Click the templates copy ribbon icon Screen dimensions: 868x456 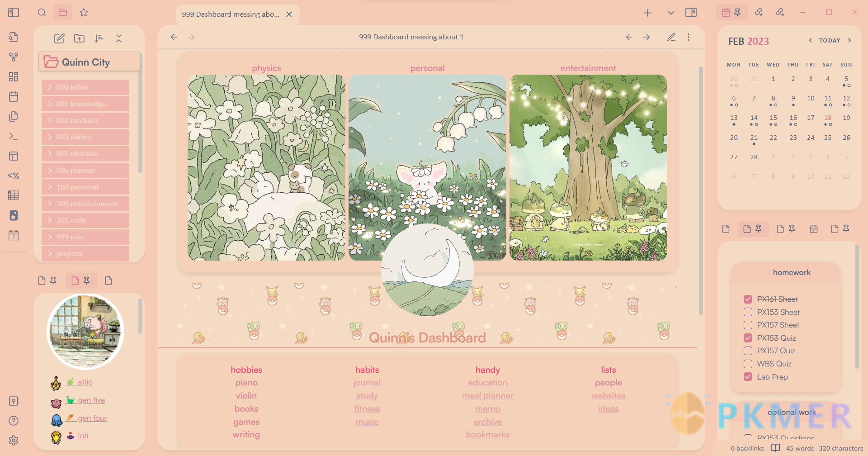click(x=14, y=116)
